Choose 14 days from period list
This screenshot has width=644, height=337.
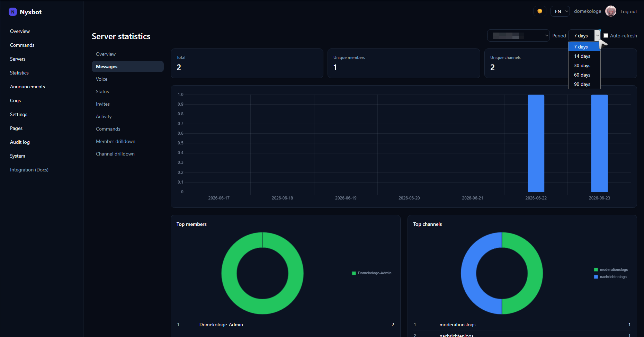[584, 56]
